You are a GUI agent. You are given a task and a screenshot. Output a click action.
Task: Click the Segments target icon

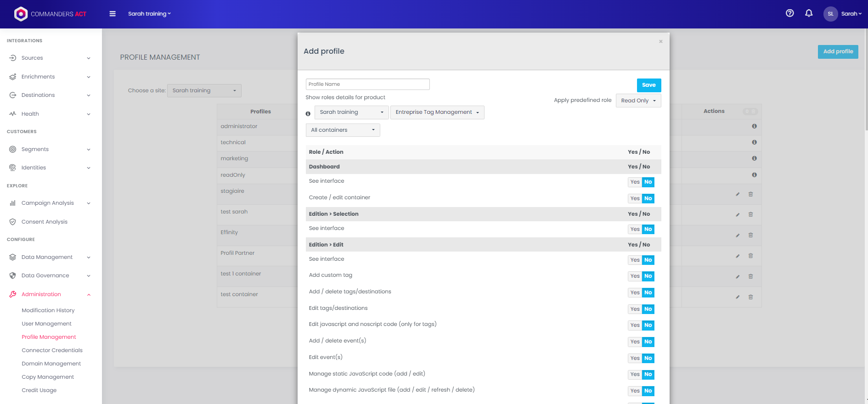(x=13, y=149)
